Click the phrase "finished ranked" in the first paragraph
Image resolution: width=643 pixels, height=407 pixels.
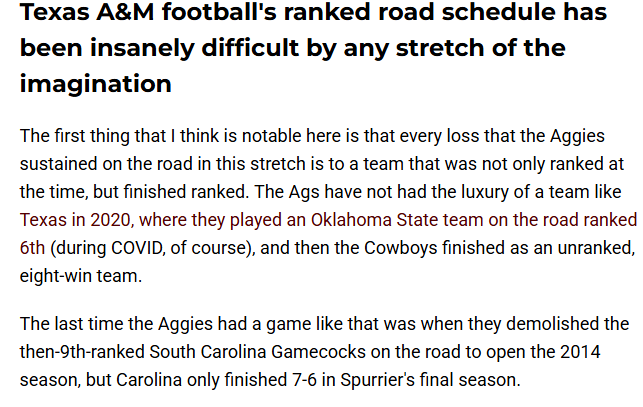click(186, 192)
